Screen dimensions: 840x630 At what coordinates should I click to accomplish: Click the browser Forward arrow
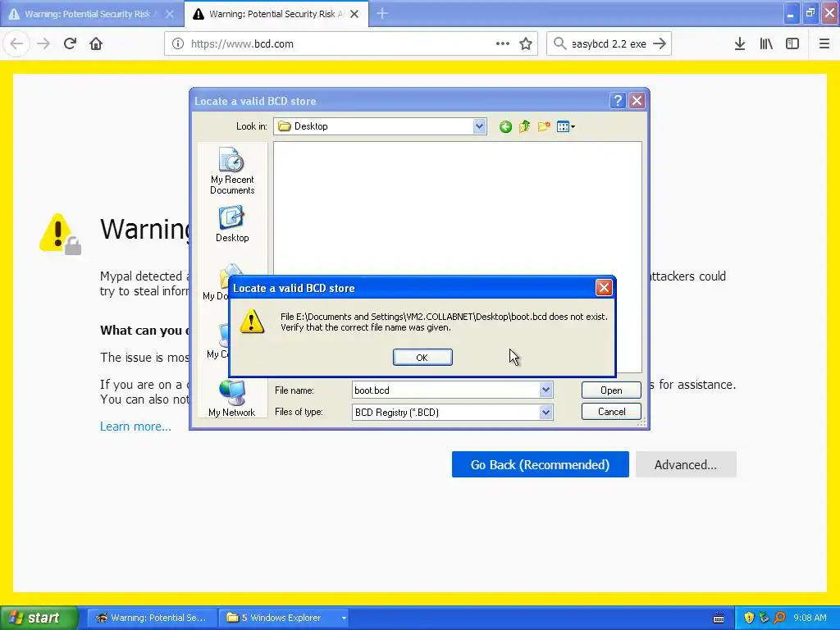[x=43, y=44]
